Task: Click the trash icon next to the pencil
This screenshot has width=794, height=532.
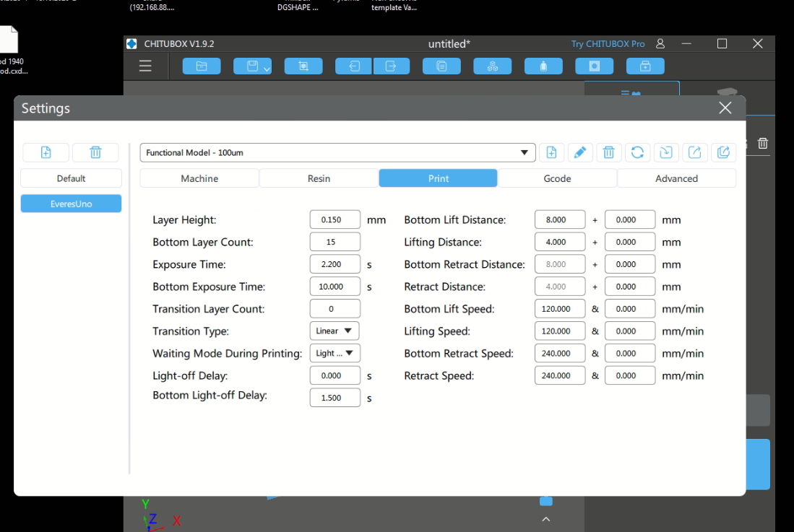Action: point(608,152)
